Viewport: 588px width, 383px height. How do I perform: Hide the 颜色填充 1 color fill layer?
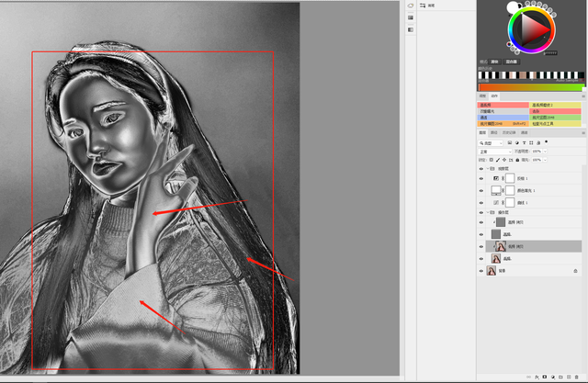pyautogui.click(x=481, y=191)
